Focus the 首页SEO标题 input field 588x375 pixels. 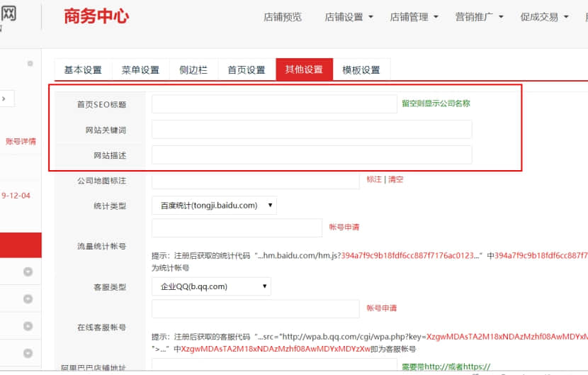pyautogui.click(x=274, y=103)
